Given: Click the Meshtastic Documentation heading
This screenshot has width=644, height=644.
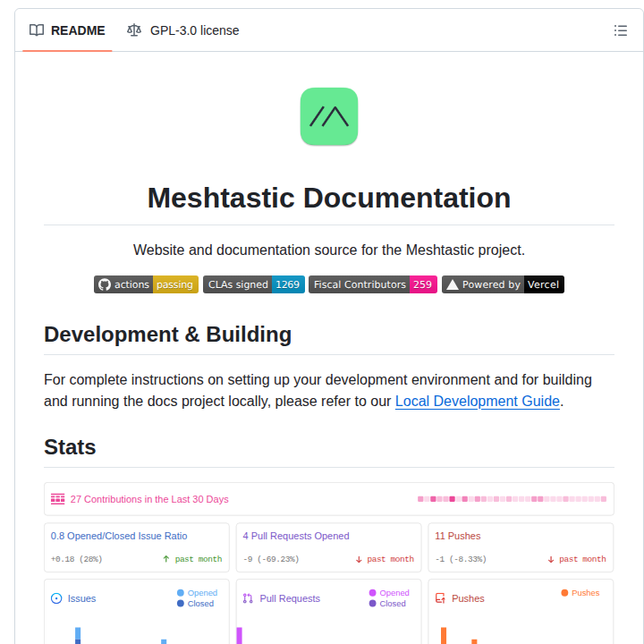Looking at the screenshot, I should click(x=329, y=198).
